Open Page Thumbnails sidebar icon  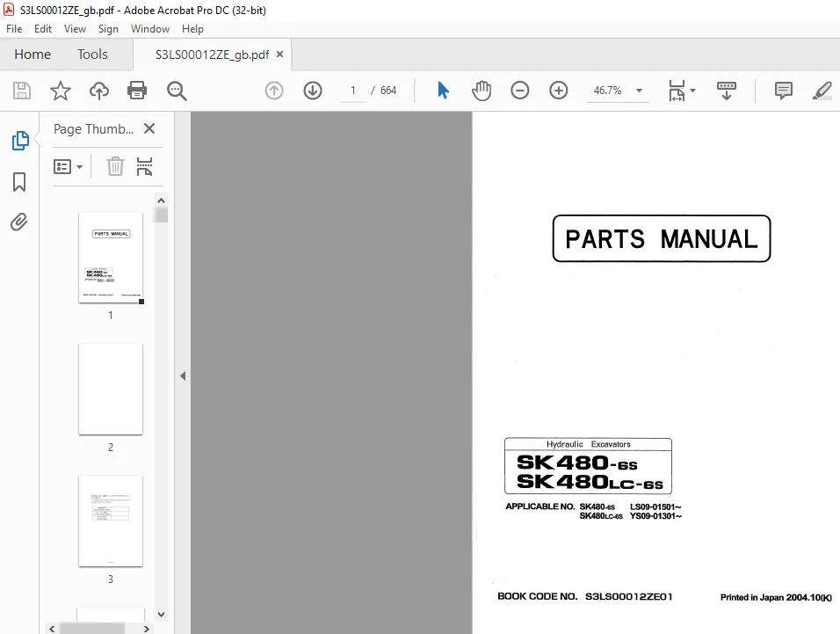pyautogui.click(x=20, y=141)
